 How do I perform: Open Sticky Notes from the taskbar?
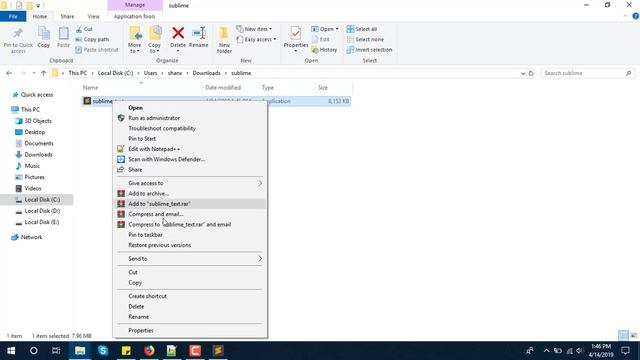coord(126,351)
